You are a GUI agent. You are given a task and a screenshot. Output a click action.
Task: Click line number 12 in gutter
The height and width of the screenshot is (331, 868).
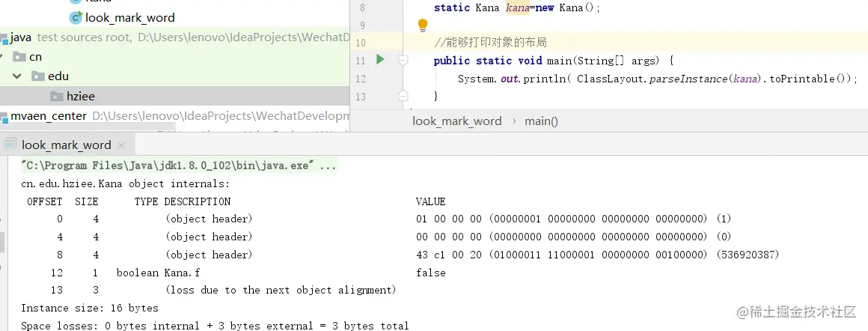[361, 79]
